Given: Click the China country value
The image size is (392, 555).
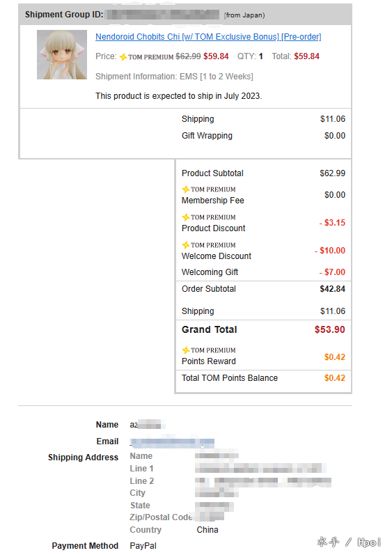Looking at the screenshot, I should [x=207, y=530].
